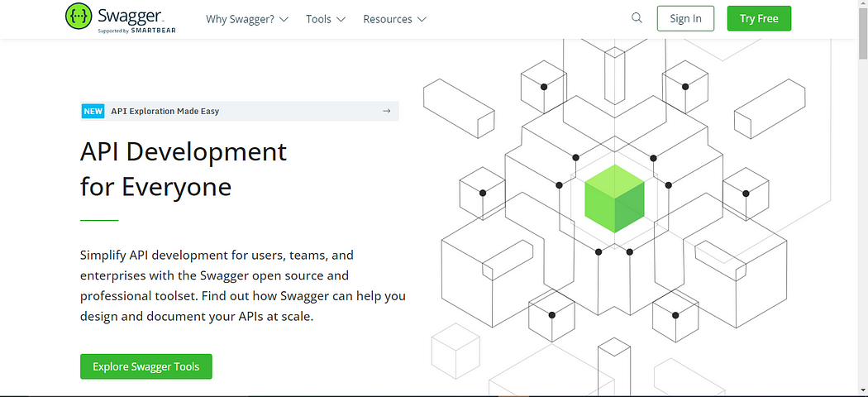This screenshot has height=397, width=868.
Task: Click the Try Free button
Action: [x=759, y=18]
